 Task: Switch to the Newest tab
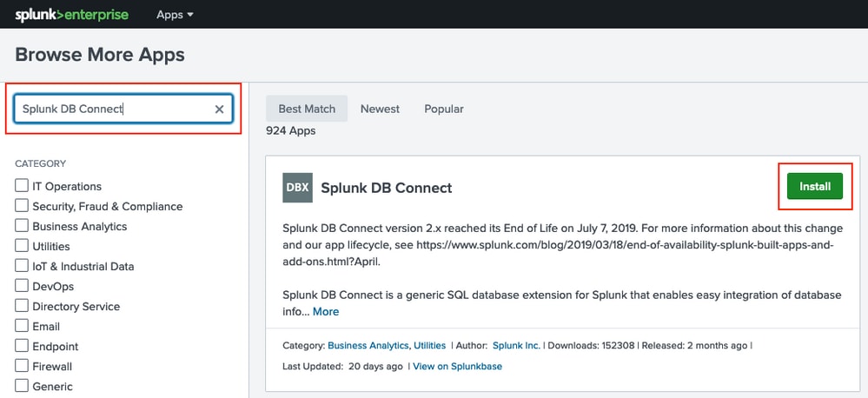(380, 109)
